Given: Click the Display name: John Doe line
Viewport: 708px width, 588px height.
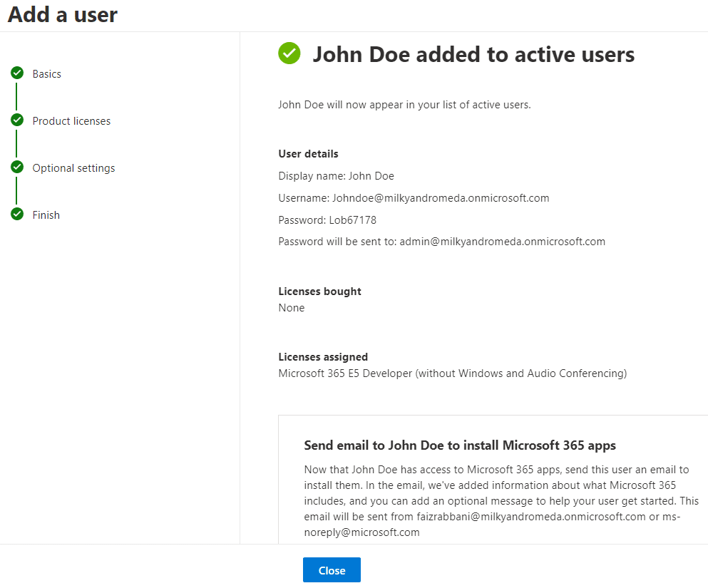Looking at the screenshot, I should pos(336,176).
